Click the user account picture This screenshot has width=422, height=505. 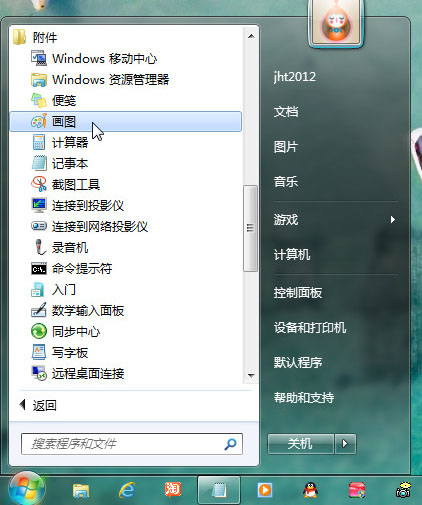tap(336, 24)
